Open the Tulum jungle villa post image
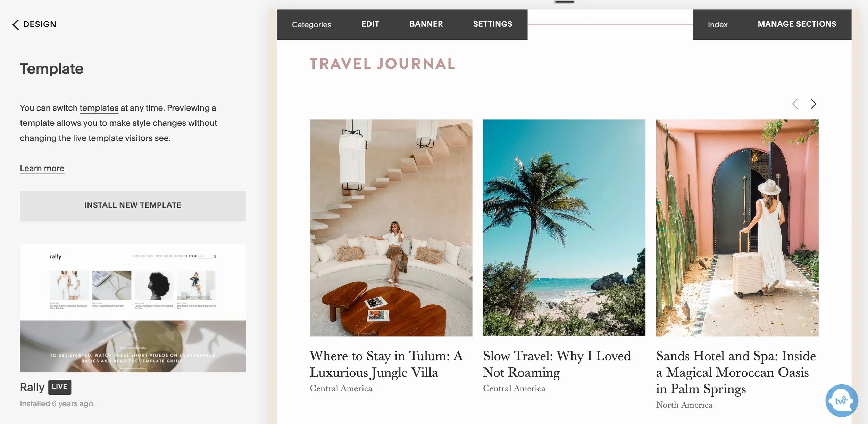 click(391, 228)
